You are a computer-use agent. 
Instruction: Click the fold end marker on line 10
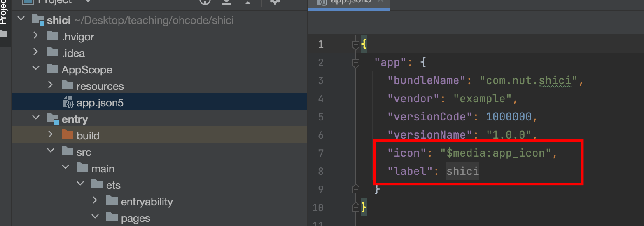(356, 207)
